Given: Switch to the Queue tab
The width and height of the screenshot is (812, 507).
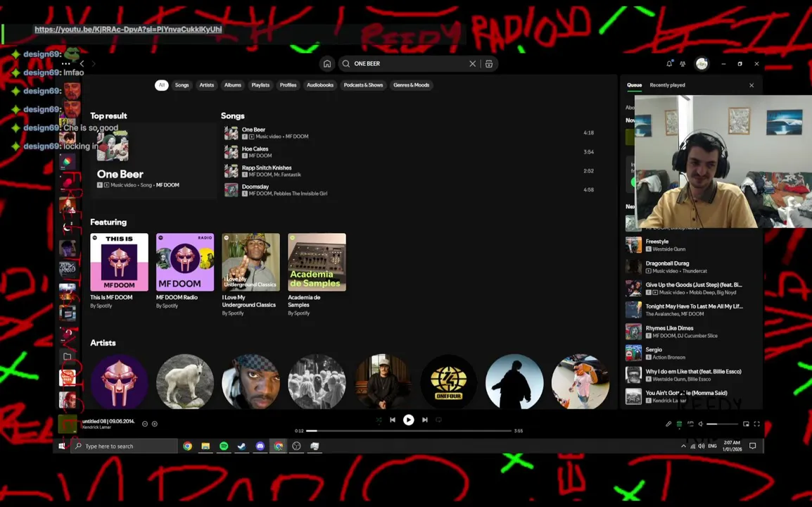Looking at the screenshot, I should pos(635,85).
